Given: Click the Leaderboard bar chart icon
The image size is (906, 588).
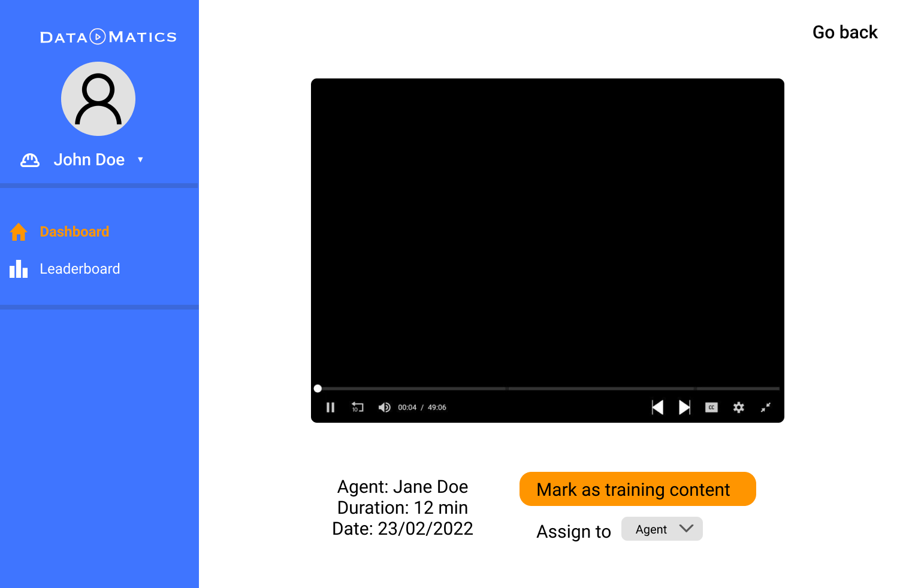Looking at the screenshot, I should [19, 269].
